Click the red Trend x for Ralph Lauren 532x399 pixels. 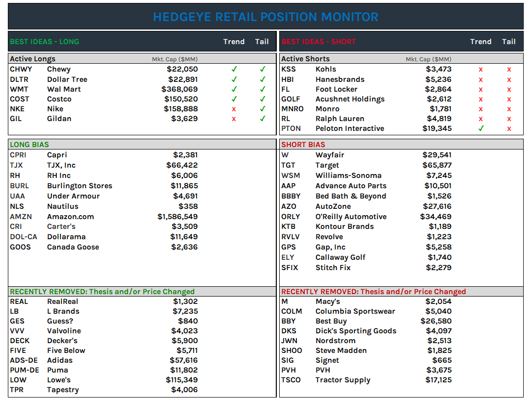coord(481,118)
